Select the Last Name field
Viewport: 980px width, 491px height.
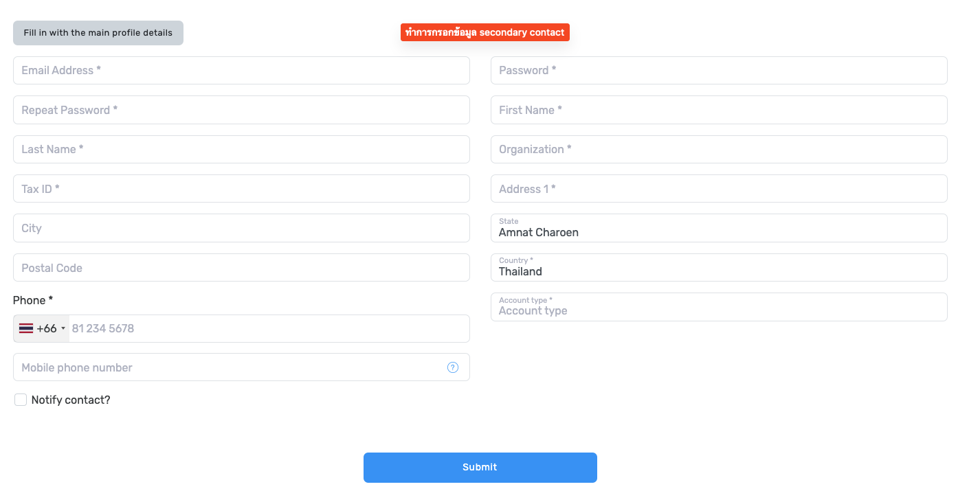[x=241, y=149]
